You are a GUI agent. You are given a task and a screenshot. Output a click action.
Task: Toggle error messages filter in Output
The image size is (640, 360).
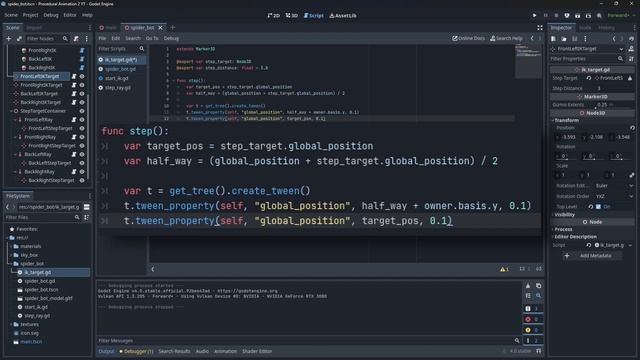532,319
